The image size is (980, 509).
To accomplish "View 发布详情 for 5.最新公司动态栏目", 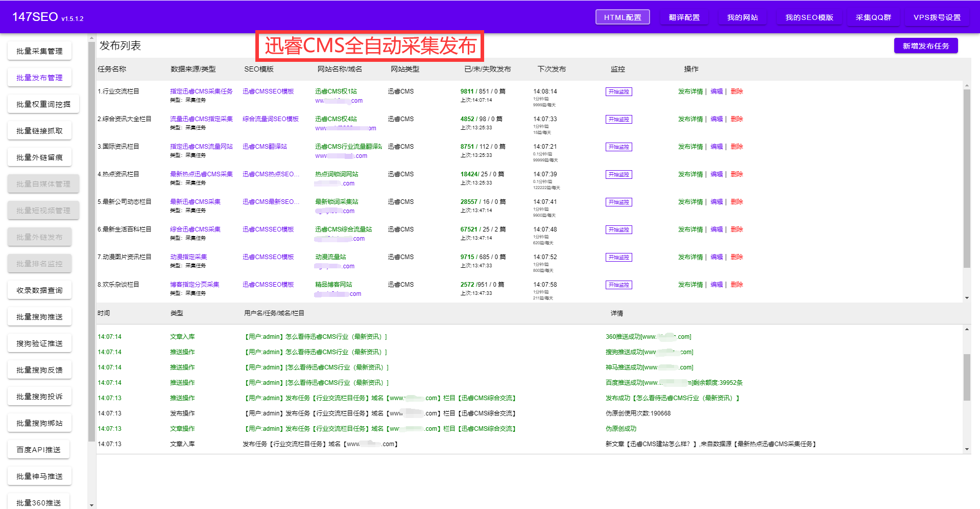I will click(690, 202).
